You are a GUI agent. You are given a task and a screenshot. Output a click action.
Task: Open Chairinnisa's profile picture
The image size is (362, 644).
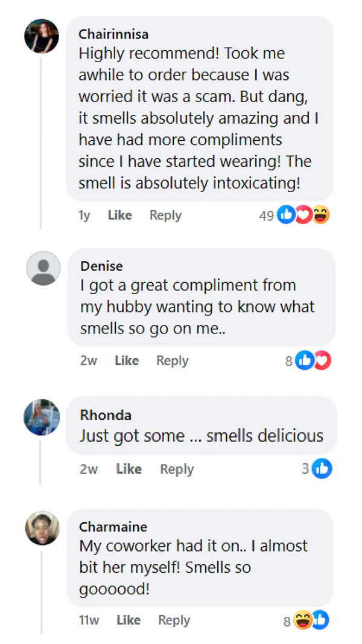click(x=42, y=36)
